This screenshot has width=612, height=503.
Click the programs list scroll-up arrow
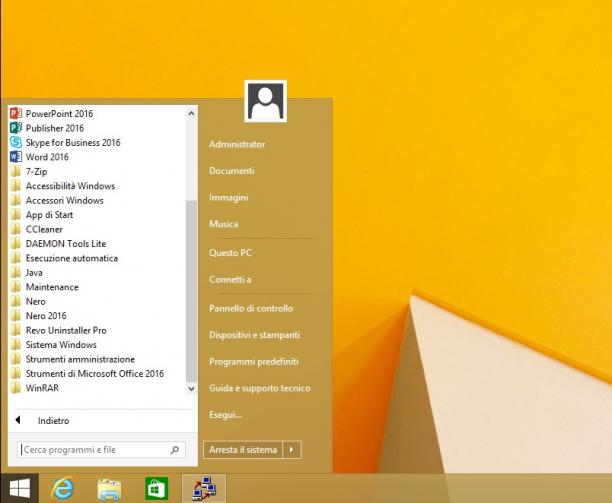pos(191,114)
